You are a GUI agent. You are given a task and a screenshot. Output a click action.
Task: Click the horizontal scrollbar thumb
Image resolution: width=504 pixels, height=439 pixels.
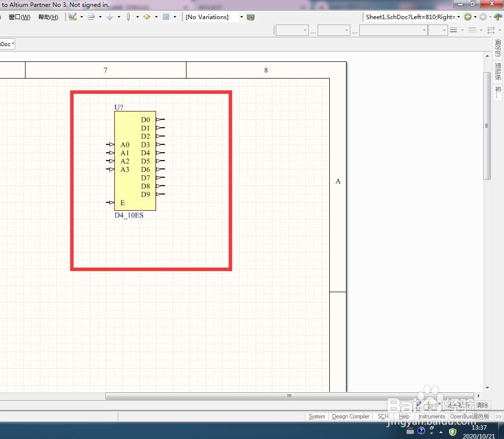289,396
